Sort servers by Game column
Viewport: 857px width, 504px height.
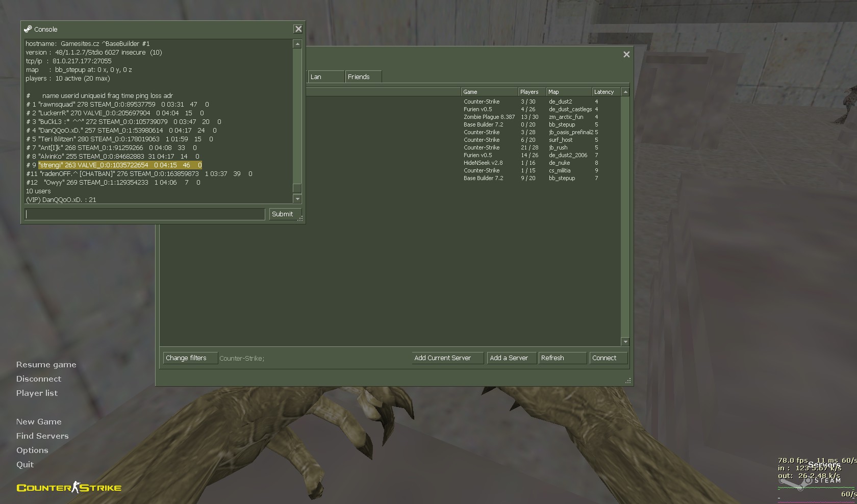[x=489, y=92]
